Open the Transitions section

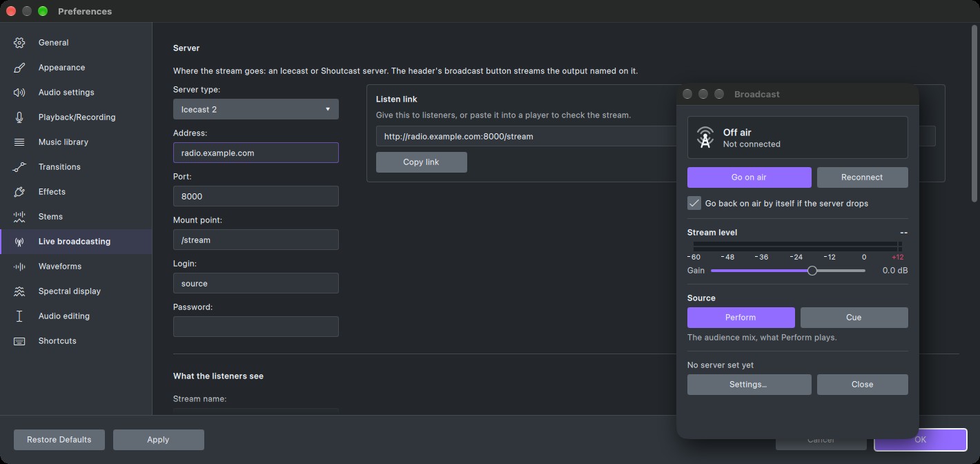[76, 167]
